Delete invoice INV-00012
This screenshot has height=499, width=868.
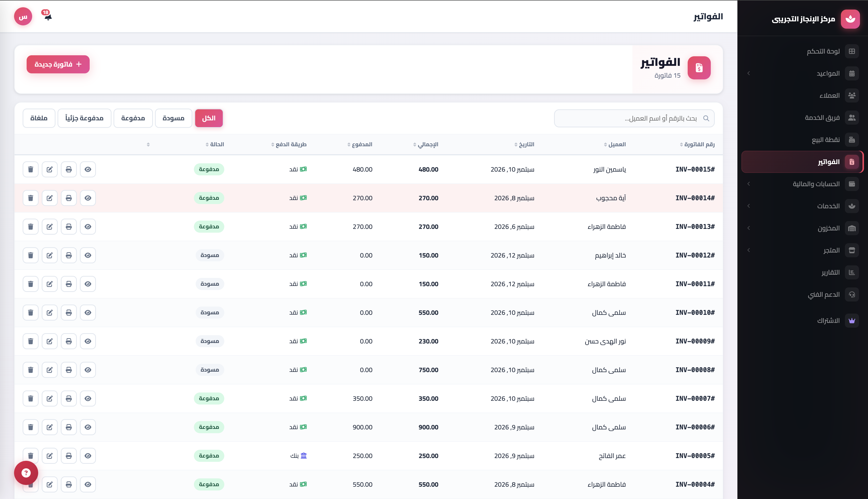coord(30,255)
